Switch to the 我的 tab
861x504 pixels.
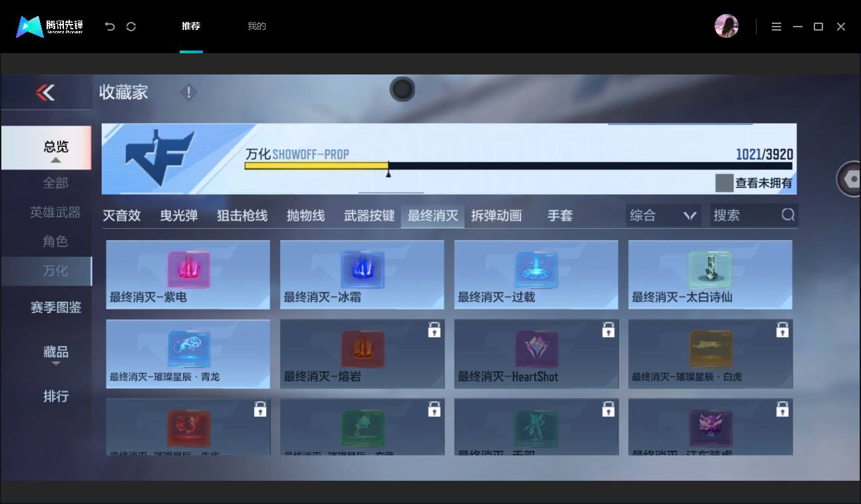[x=257, y=27]
